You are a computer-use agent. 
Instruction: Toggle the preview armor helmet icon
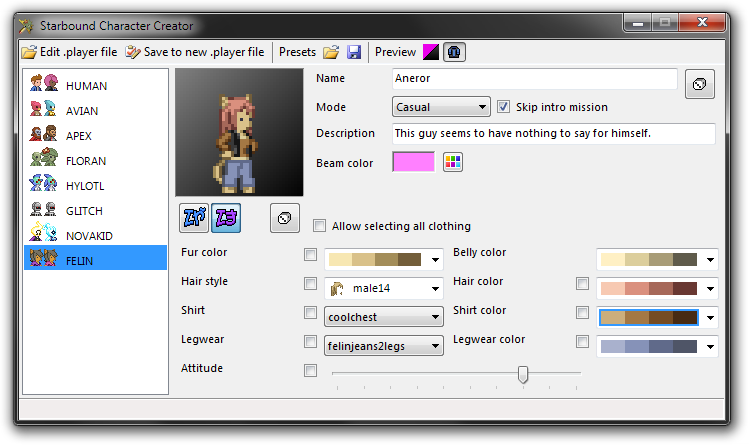[x=454, y=52]
